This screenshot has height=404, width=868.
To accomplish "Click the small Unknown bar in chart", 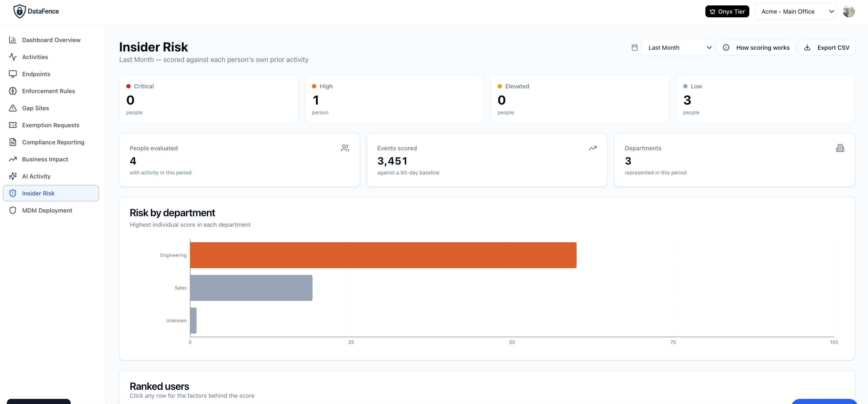I will [193, 321].
